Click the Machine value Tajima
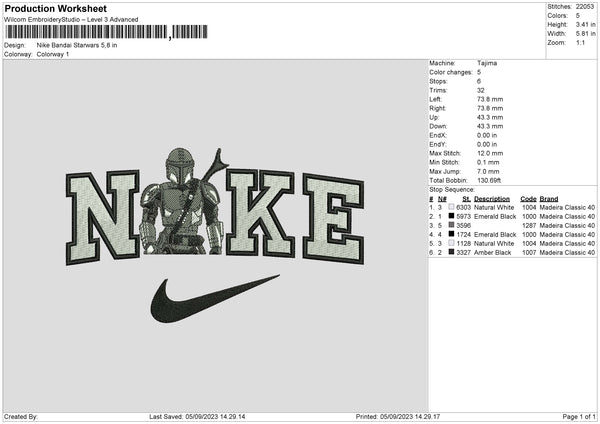 click(487, 63)
